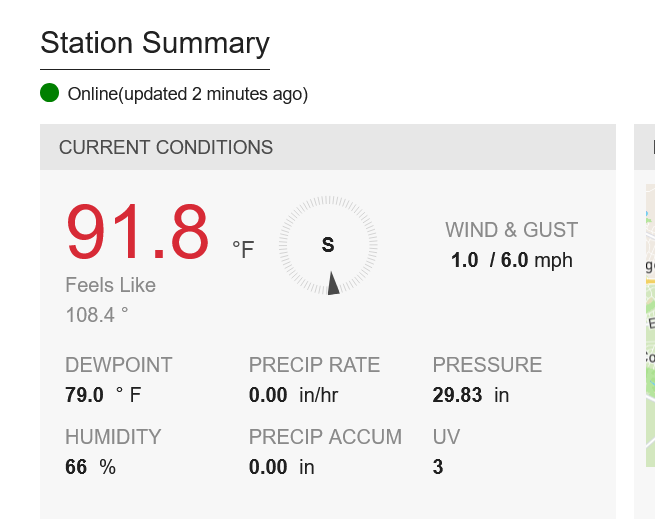Click the green Online status indicator dot

pyautogui.click(x=50, y=94)
